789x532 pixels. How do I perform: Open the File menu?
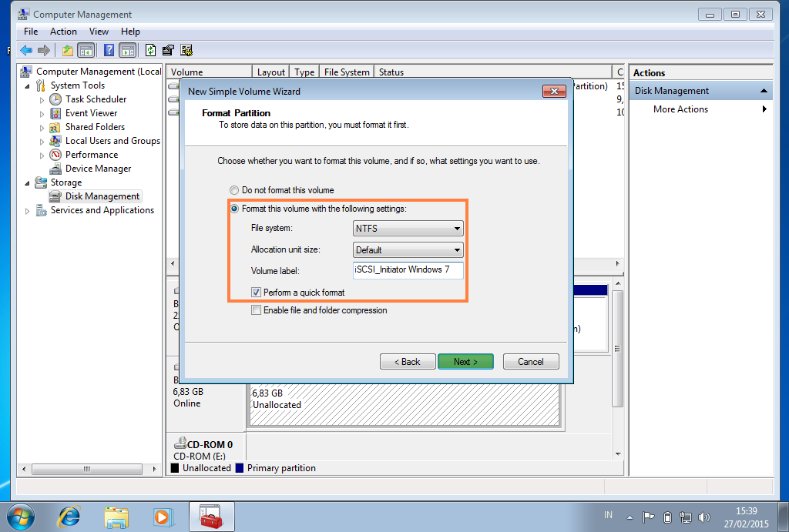[31, 31]
